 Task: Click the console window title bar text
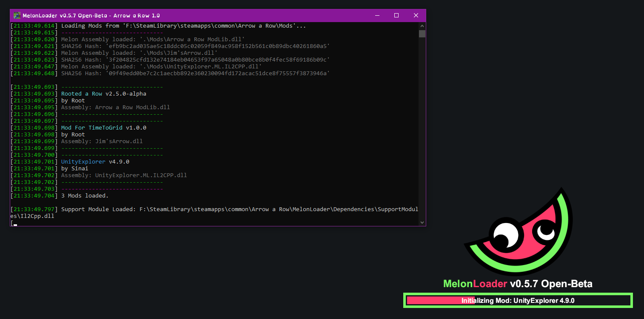(91, 16)
